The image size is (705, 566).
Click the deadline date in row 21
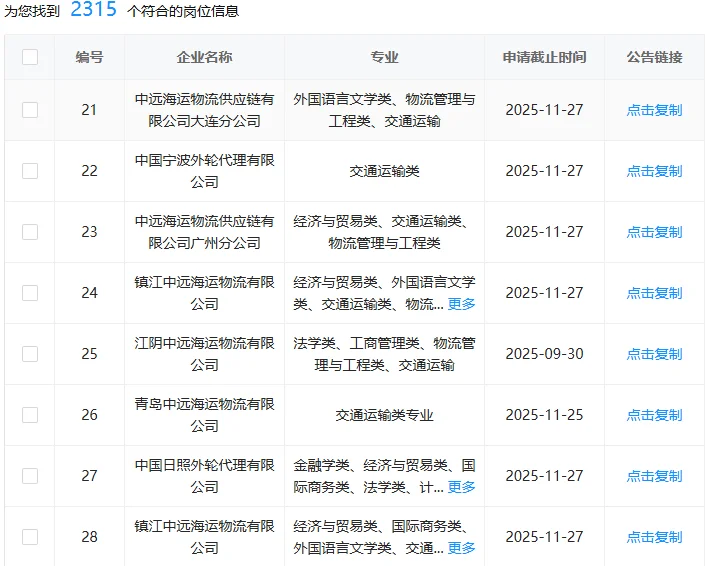tap(544, 110)
